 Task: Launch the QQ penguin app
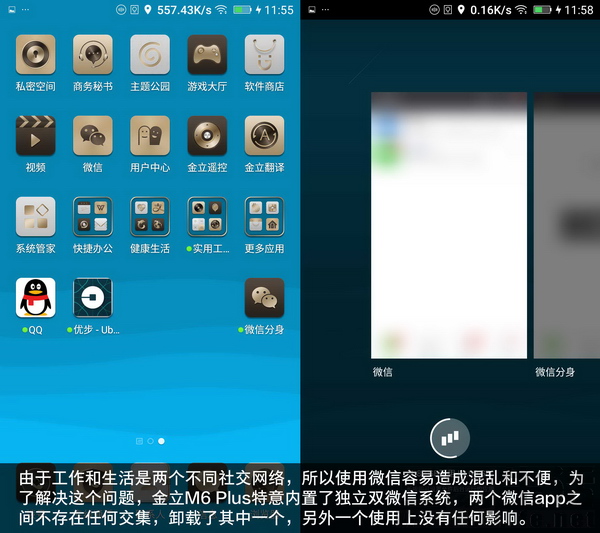tap(36, 298)
